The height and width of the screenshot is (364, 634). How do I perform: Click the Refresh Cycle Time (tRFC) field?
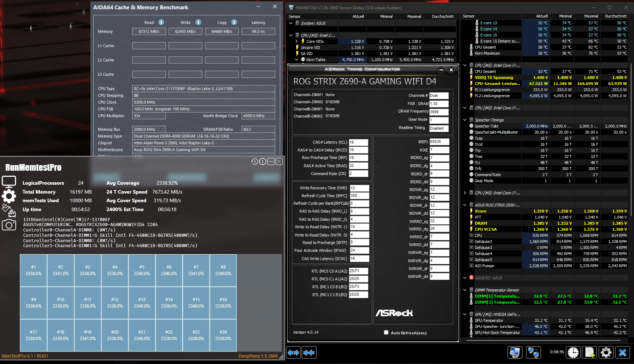click(x=360, y=196)
